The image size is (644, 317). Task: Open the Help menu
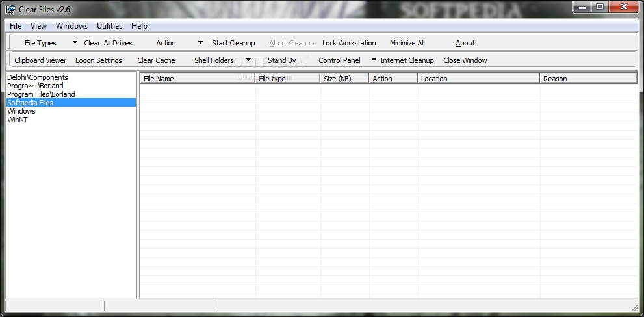coord(139,26)
